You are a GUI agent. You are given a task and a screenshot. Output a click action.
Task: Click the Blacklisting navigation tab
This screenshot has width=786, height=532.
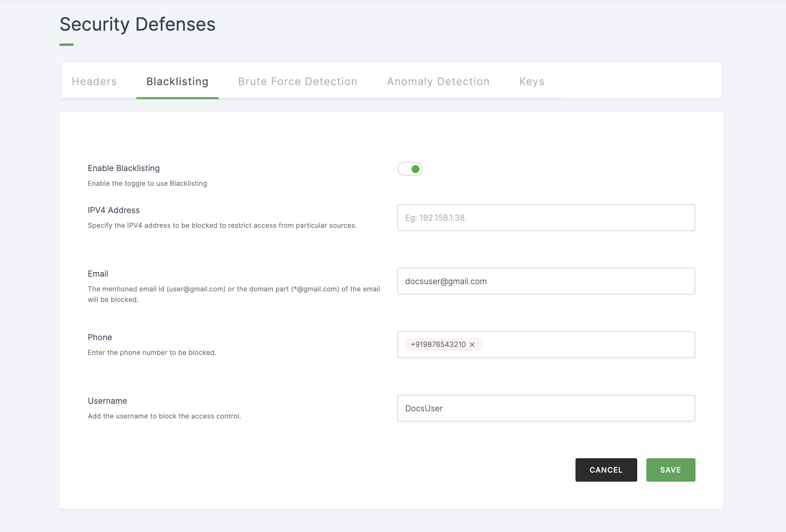177,81
